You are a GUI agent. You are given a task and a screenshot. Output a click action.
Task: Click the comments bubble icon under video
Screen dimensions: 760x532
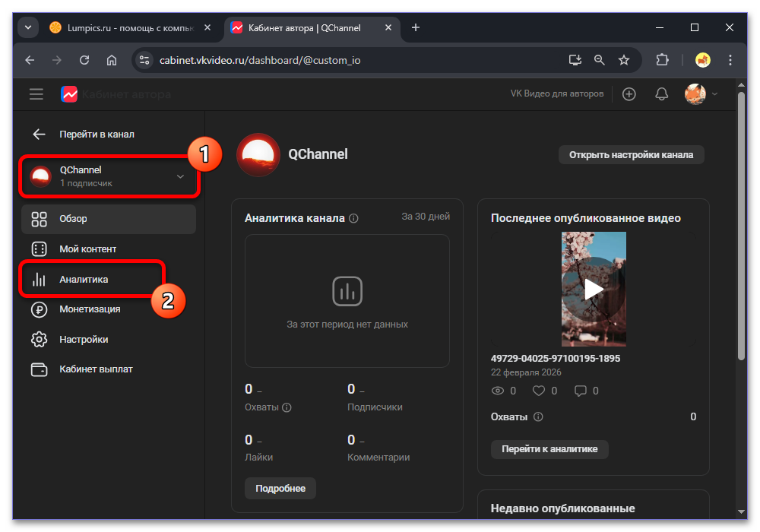click(x=580, y=391)
